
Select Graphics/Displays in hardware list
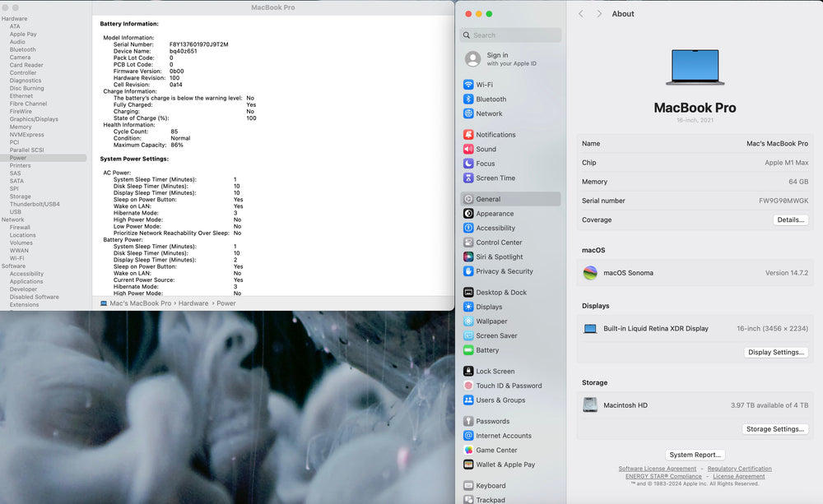[x=34, y=119]
